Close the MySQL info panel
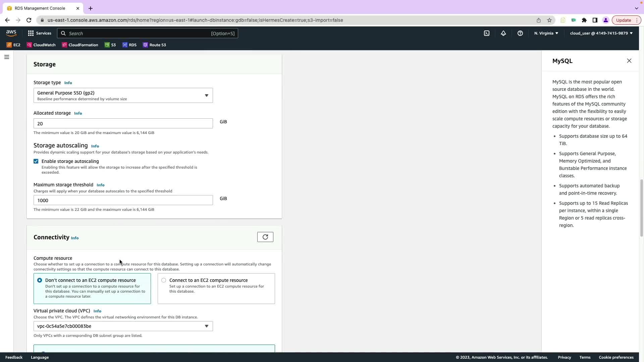The height and width of the screenshot is (362, 644). coord(629,61)
